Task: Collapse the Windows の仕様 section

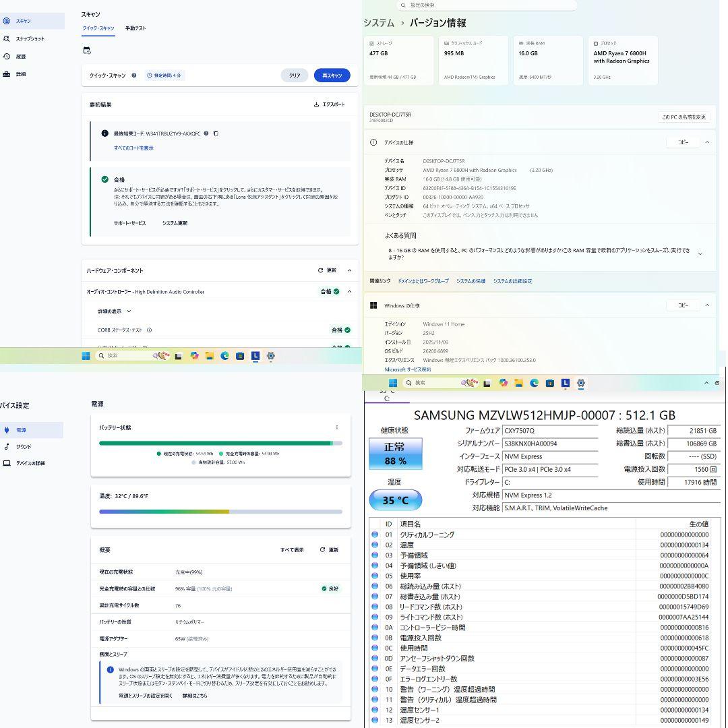Action: 707,305
